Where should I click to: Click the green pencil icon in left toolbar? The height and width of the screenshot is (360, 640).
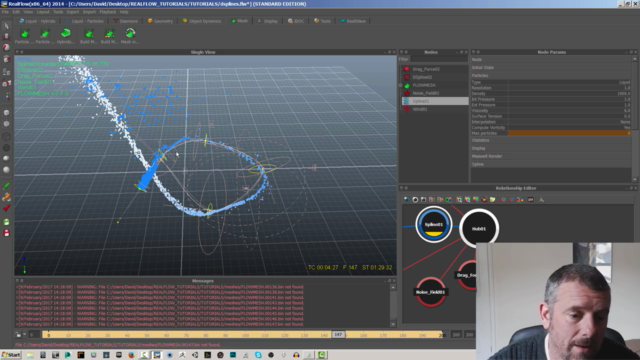pos(6,186)
